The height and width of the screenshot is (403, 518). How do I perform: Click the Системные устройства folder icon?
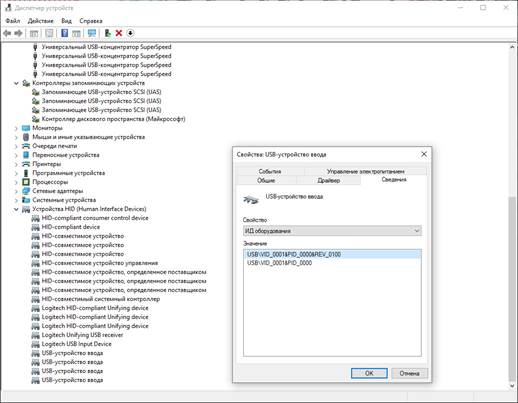pyautogui.click(x=26, y=200)
